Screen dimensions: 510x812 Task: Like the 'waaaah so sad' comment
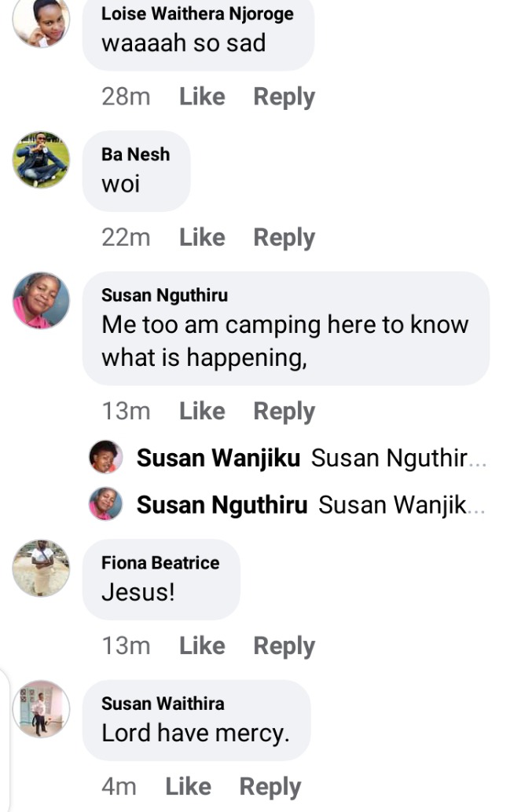202,97
